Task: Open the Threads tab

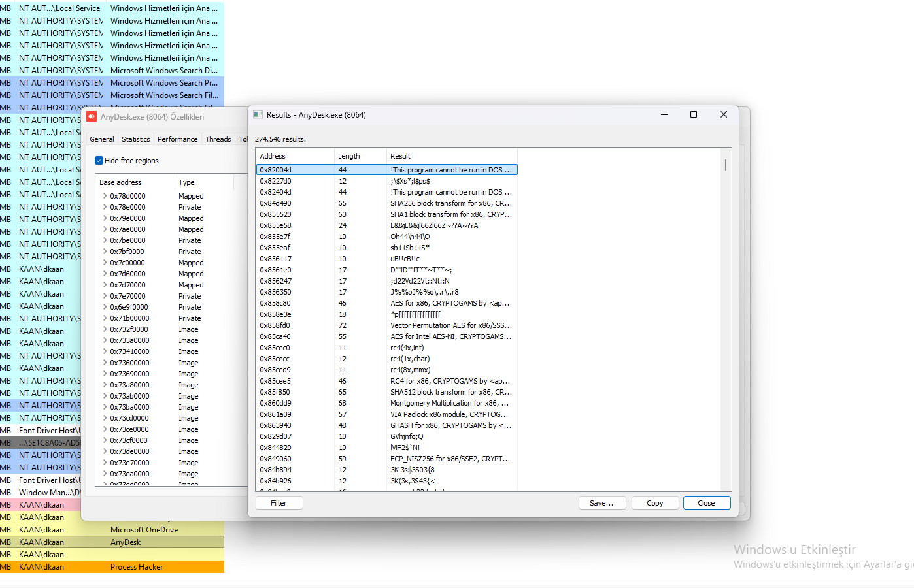Action: [218, 139]
